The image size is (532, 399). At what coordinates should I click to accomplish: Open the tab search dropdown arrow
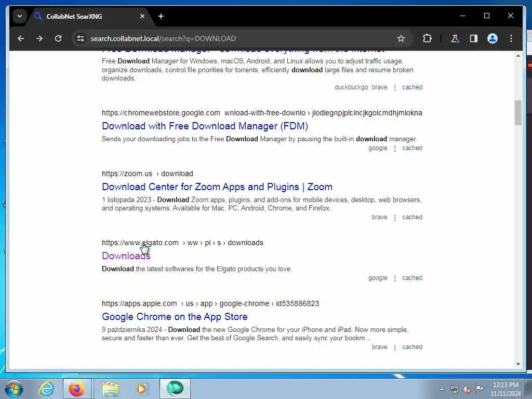(20, 16)
